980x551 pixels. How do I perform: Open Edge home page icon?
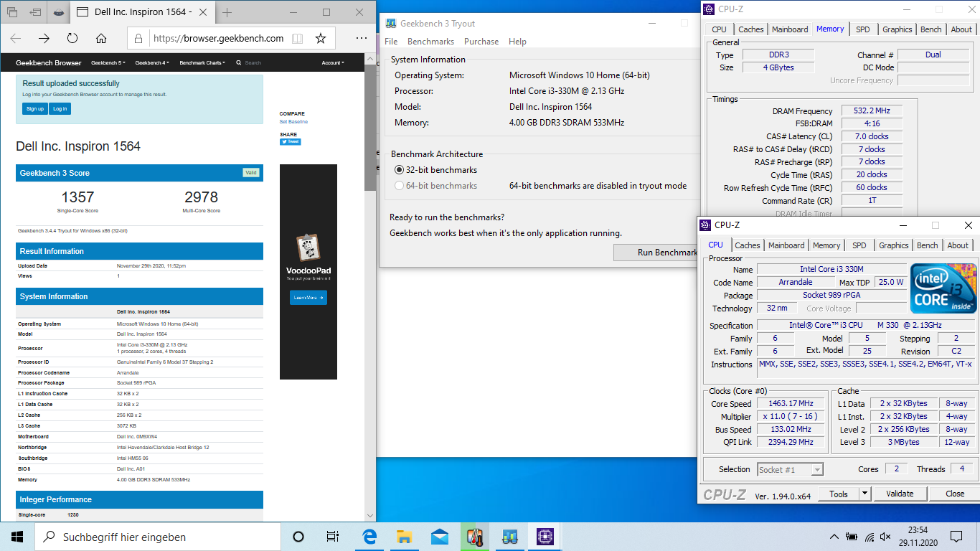point(101,39)
